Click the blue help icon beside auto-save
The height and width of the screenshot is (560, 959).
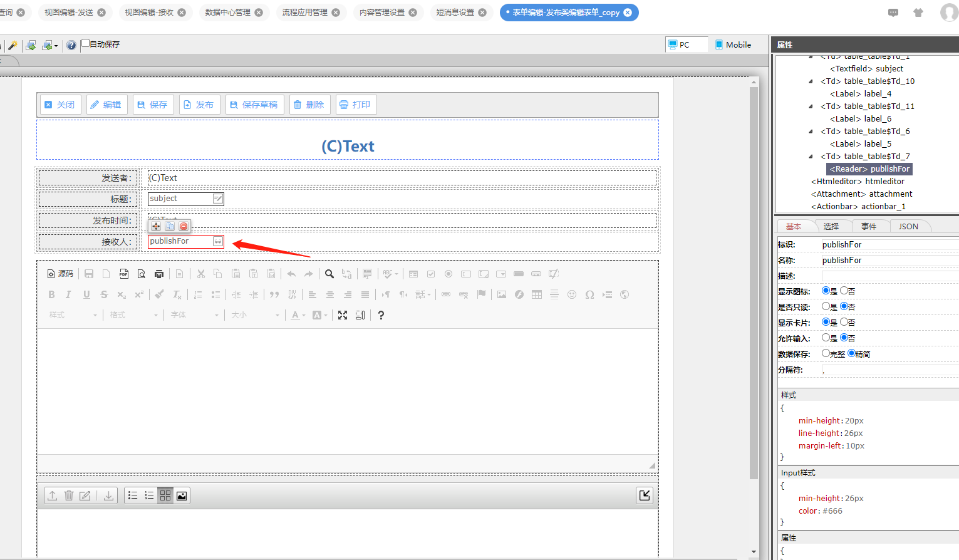[x=71, y=45]
